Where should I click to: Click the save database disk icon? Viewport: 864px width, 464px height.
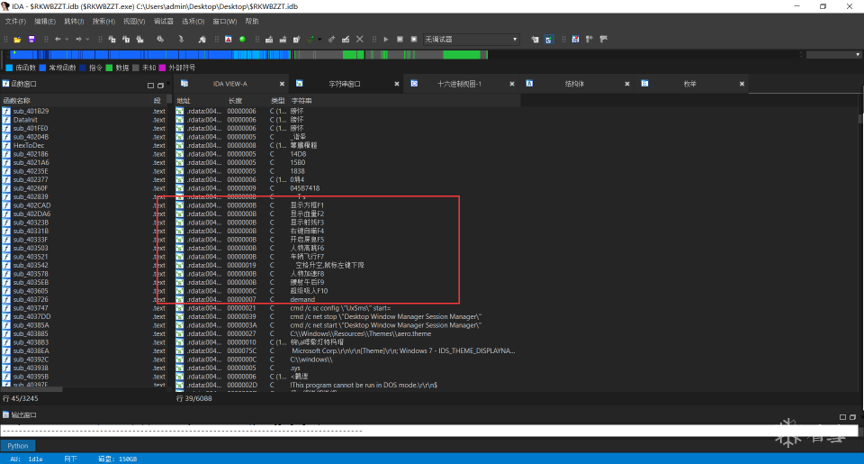[31, 39]
